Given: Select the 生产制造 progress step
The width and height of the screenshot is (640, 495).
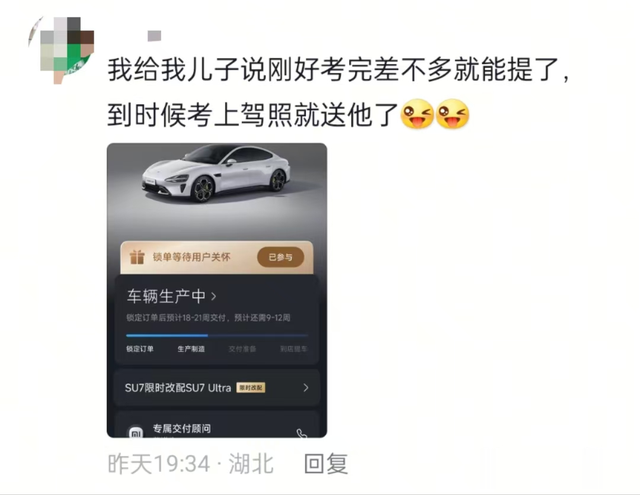Looking at the screenshot, I should [191, 349].
